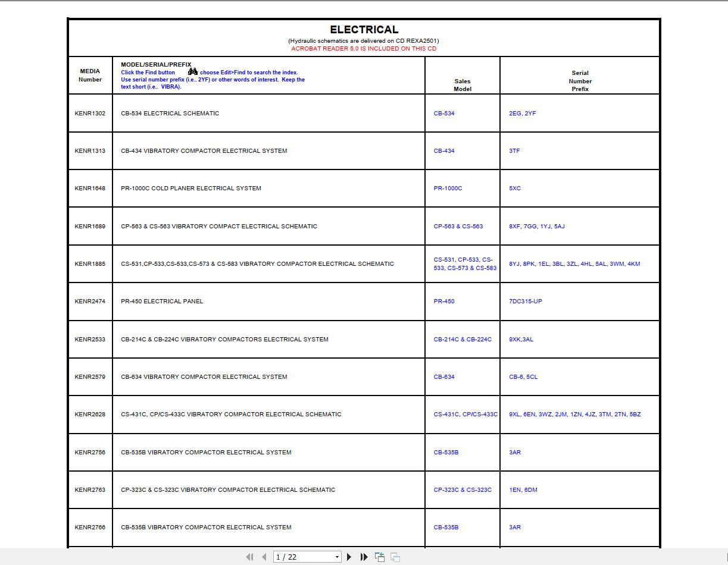Open serial prefix link 9XK,3AL
This screenshot has height=565, width=728.
pyautogui.click(x=521, y=339)
